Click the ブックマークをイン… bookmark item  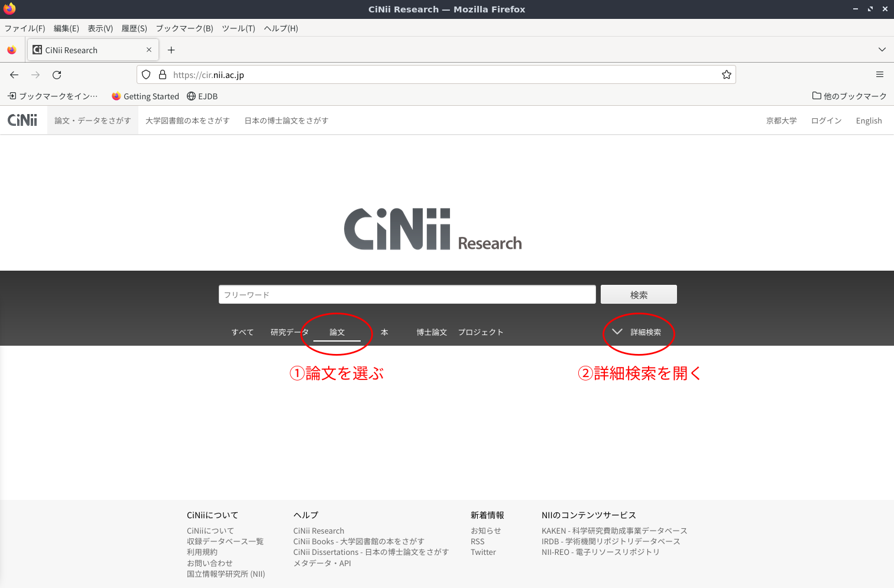[53, 96]
